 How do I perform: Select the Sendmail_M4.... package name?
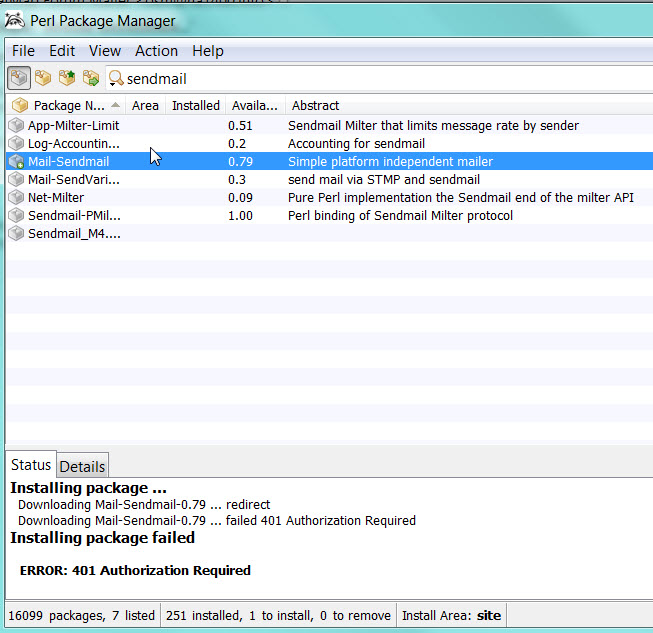(x=74, y=234)
